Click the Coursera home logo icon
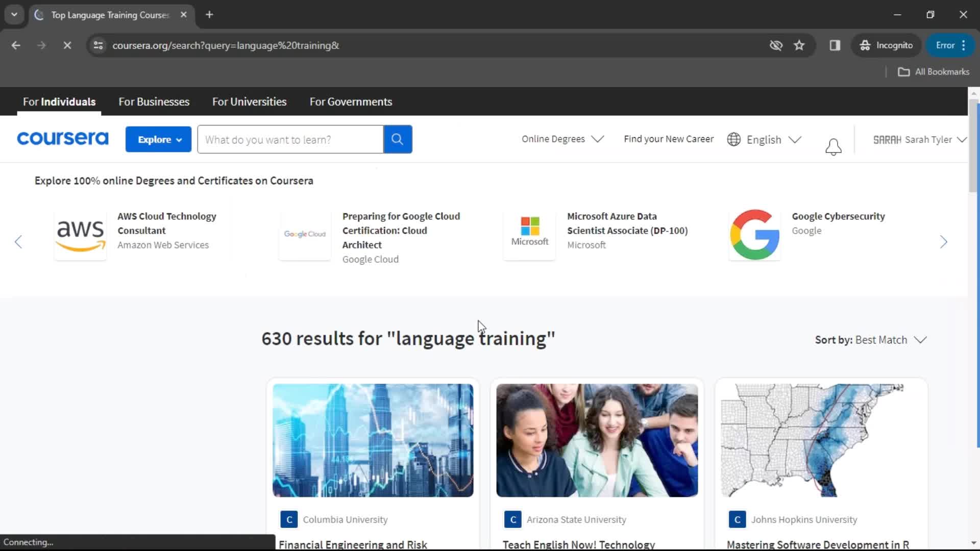Image resolution: width=980 pixels, height=551 pixels. click(x=62, y=139)
